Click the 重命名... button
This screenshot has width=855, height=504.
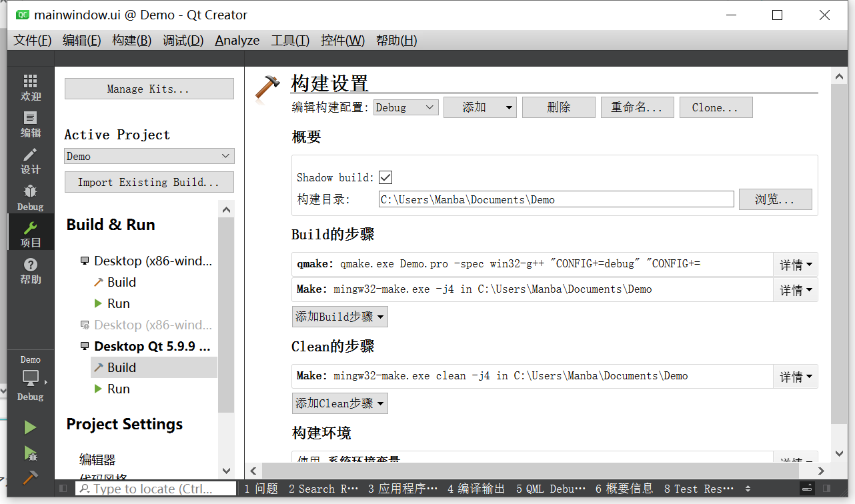pyautogui.click(x=638, y=107)
